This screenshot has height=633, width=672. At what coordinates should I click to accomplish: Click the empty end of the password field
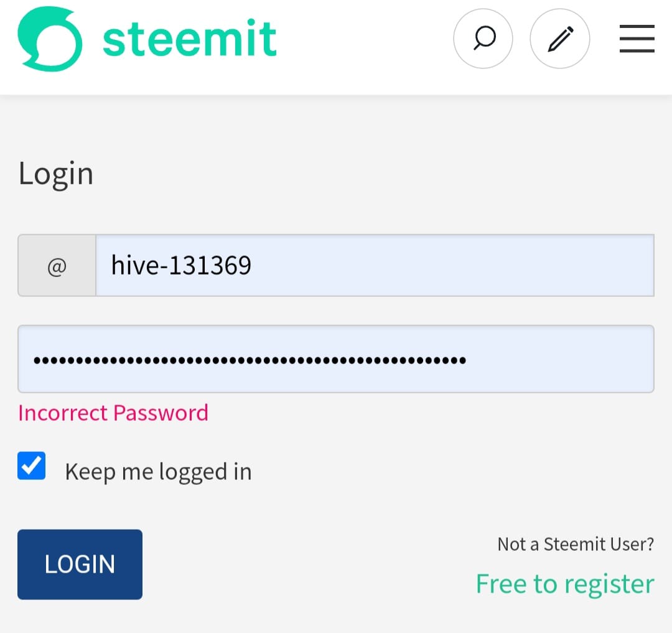point(560,360)
